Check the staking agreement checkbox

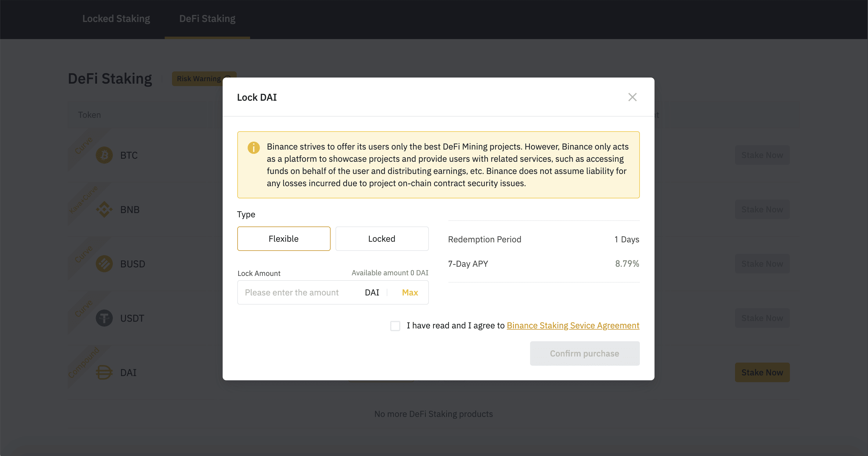[x=395, y=326]
